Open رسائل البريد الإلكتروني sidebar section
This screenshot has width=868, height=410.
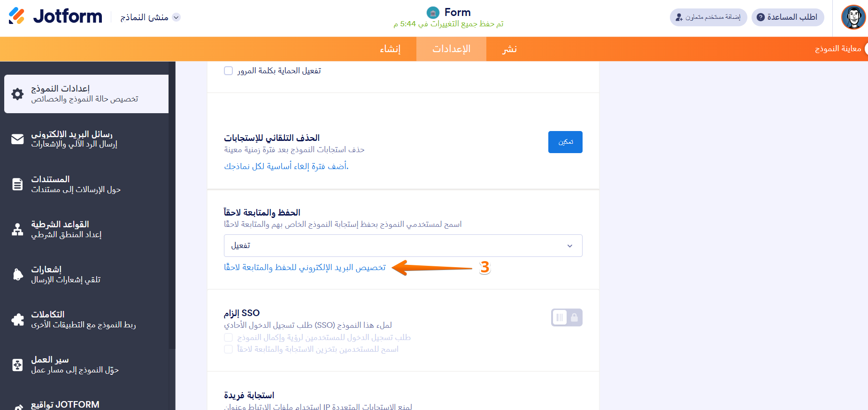[86, 139]
